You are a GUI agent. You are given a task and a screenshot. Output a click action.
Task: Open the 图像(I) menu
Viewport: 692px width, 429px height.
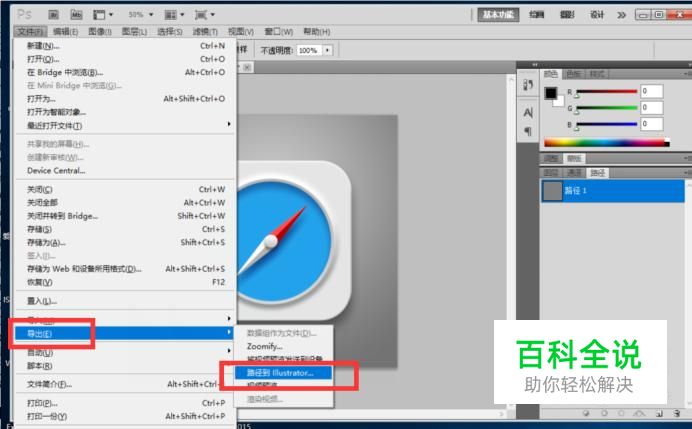tap(100, 31)
